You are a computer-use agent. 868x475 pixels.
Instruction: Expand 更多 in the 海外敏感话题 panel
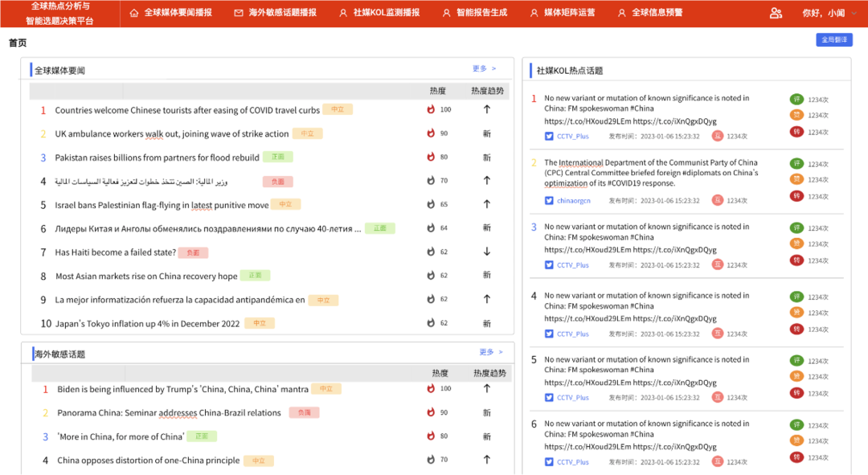[x=490, y=352]
